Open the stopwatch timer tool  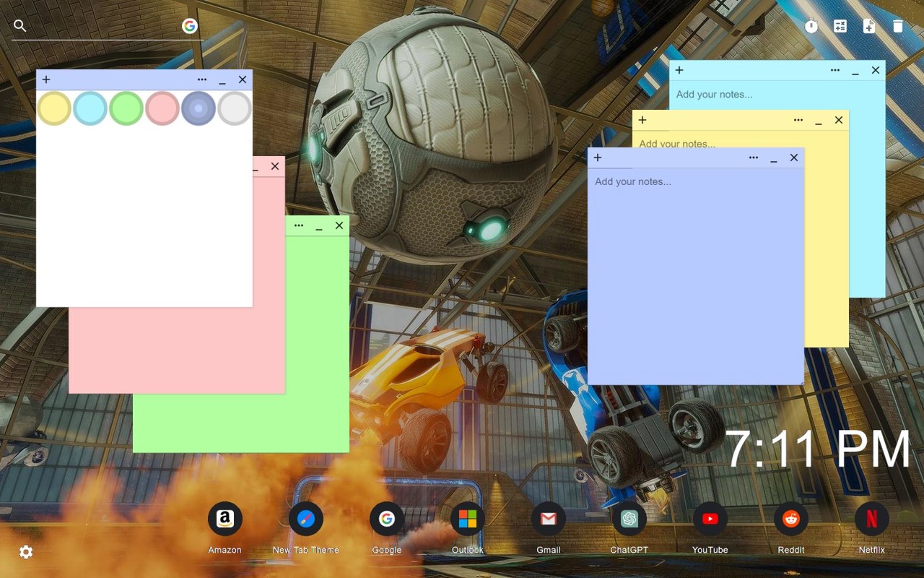coord(811,26)
